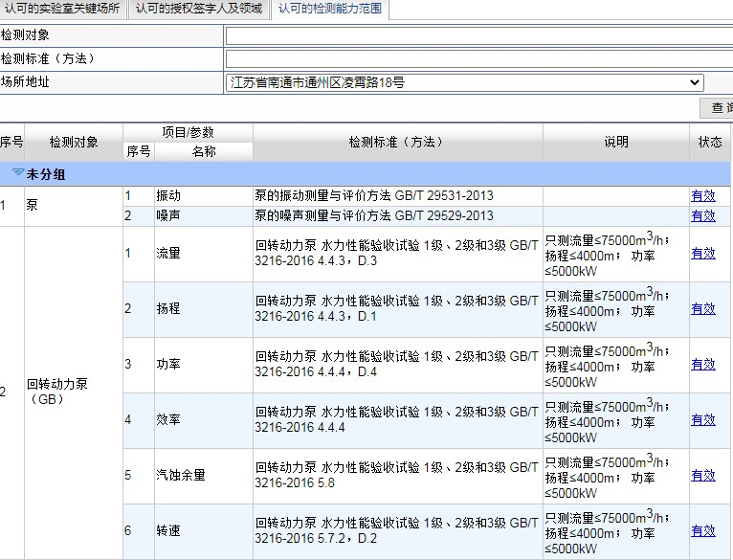This screenshot has height=560, width=733.
Task: Select the 功率 parameter name cell
Action: tap(204, 365)
